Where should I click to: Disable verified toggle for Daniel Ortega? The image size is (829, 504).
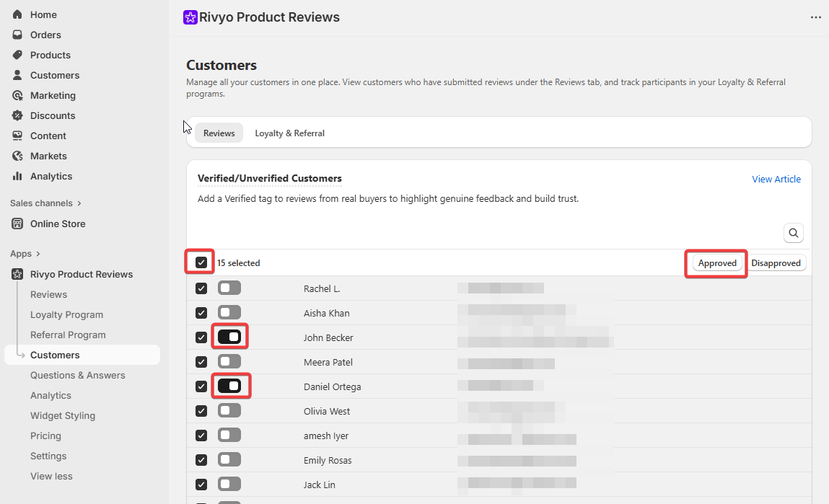pos(229,386)
